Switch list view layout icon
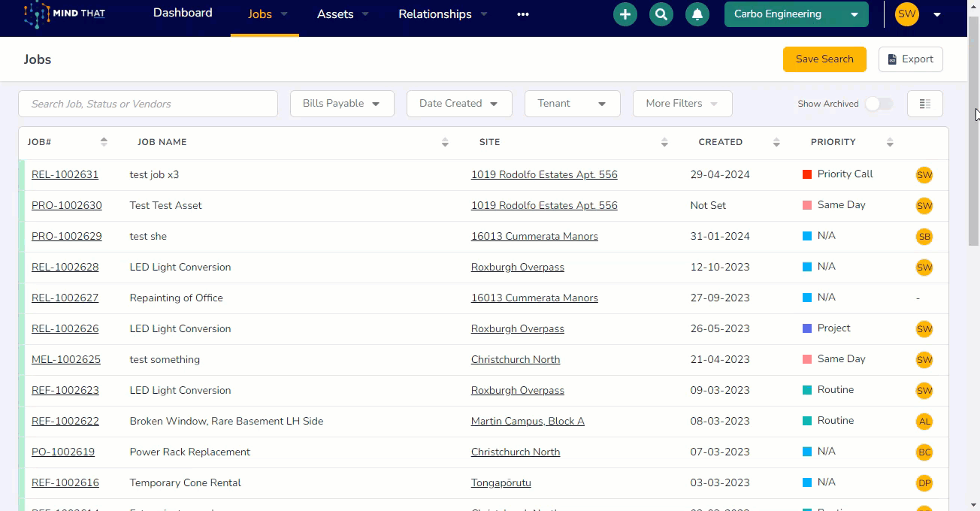This screenshot has width=980, height=511. click(925, 104)
